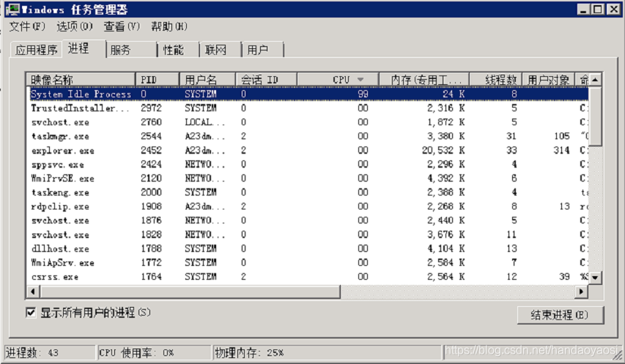The image size is (625, 364).
Task: Sort by 用户名 column header
Action: coord(207,80)
